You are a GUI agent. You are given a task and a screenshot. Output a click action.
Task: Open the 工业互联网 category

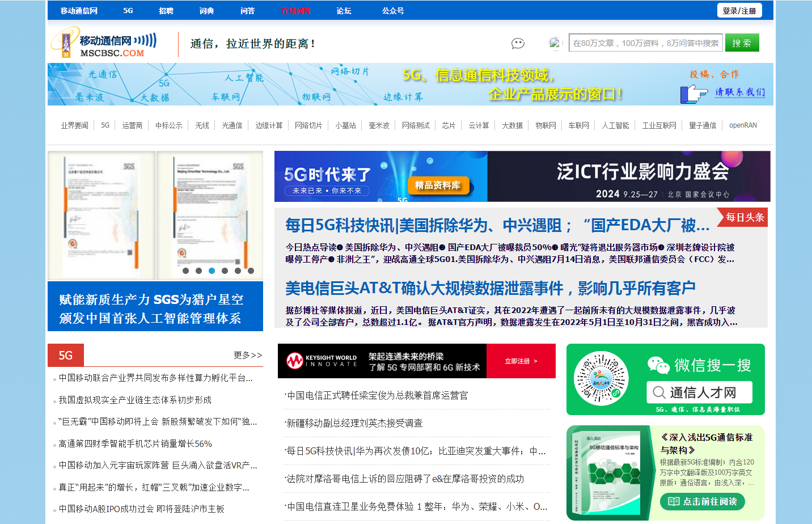(659, 125)
